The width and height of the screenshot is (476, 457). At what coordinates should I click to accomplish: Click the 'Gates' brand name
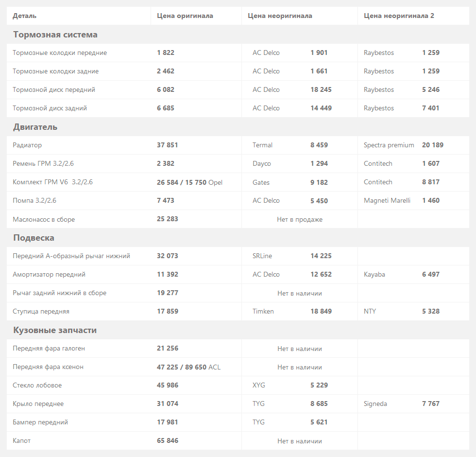pos(261,182)
